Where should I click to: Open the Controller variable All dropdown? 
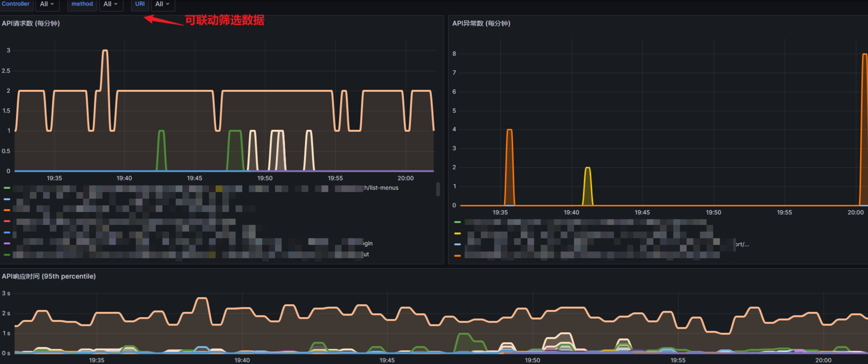point(47,4)
